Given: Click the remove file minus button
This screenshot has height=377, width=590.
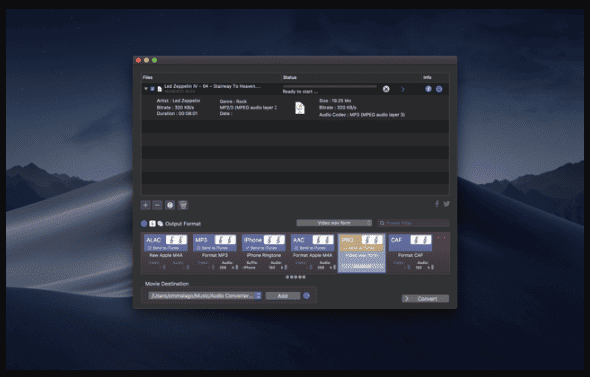Looking at the screenshot, I should click(x=158, y=205).
